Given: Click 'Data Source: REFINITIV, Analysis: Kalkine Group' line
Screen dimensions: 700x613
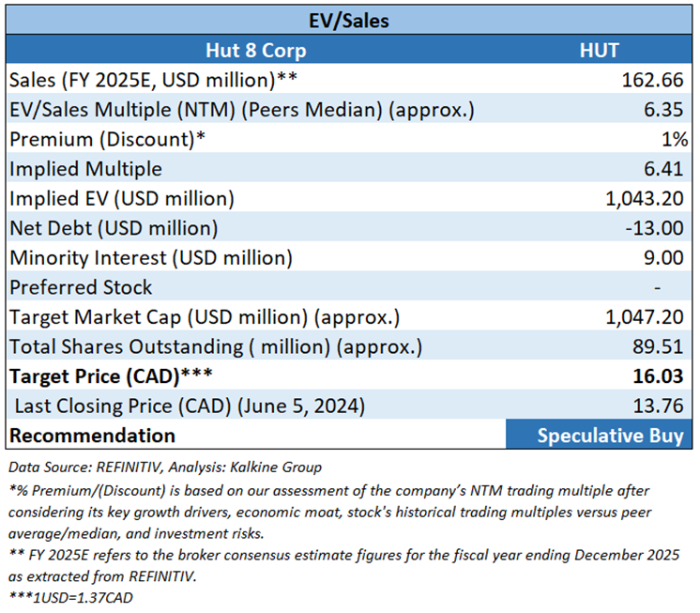Looking at the screenshot, I should [x=165, y=467].
